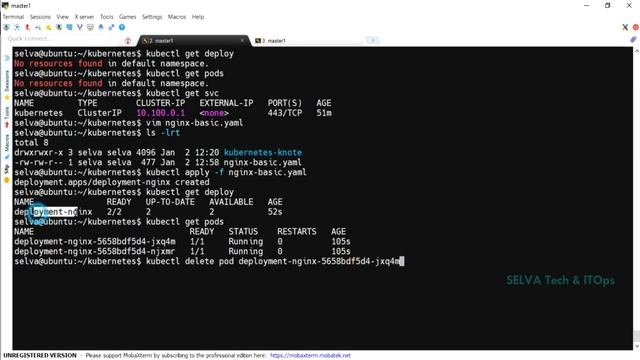
Task: Open the Terminal menu
Action: coord(13,17)
